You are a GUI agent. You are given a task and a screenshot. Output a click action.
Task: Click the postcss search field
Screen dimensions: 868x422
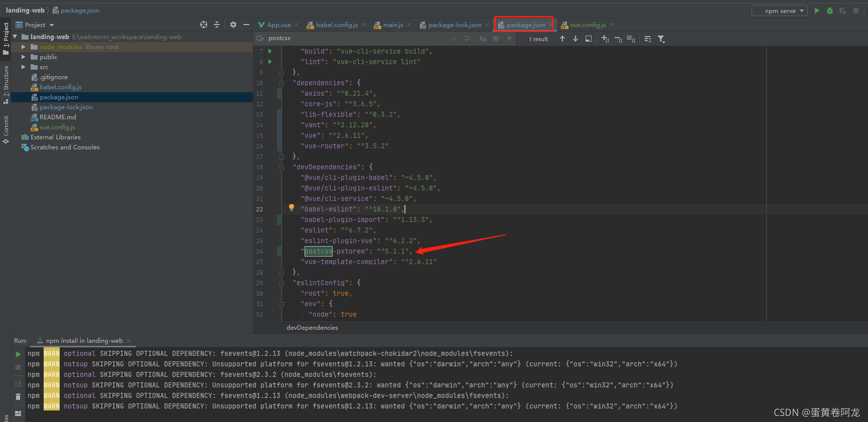[359, 39]
